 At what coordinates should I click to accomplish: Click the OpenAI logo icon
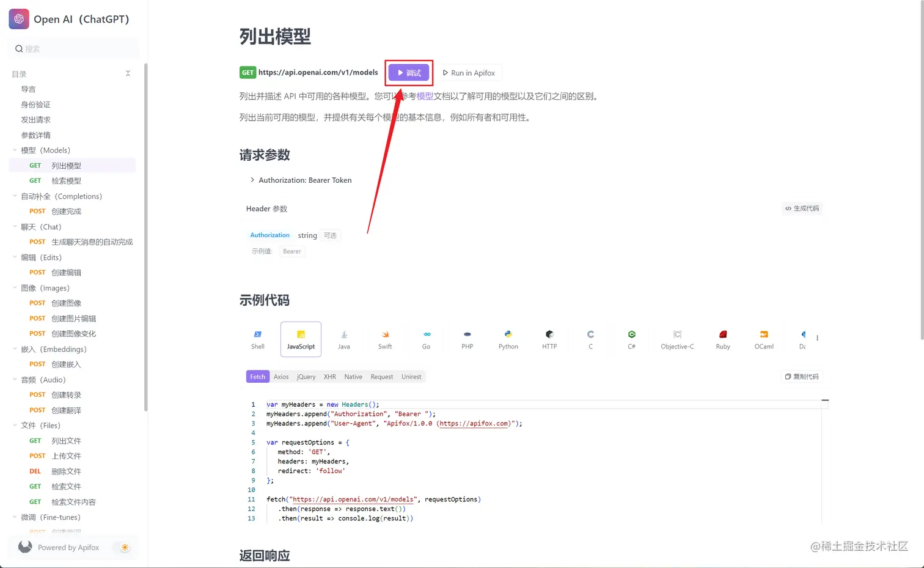coord(19,19)
